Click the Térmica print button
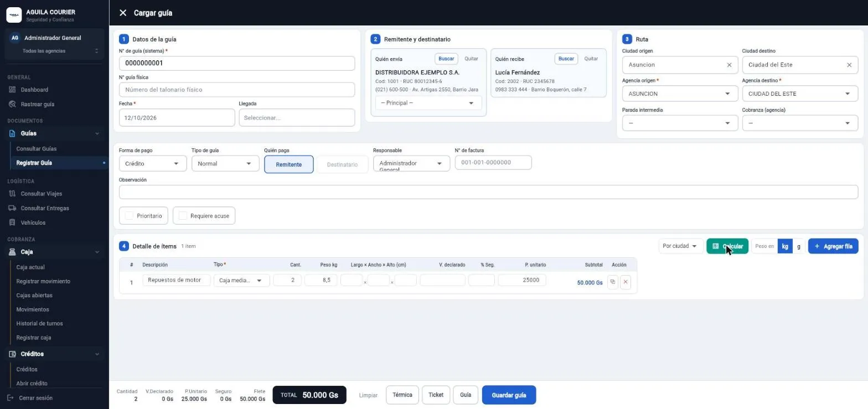The image size is (868, 409). 402,395
